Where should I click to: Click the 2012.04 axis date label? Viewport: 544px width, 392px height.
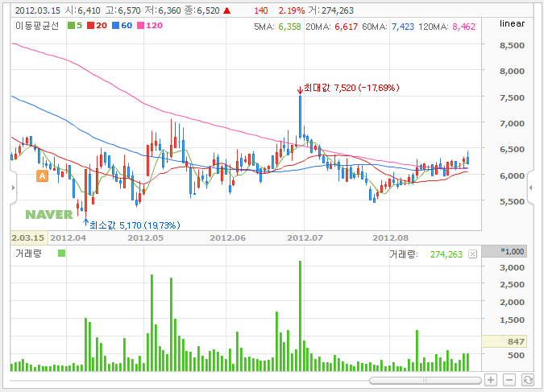[x=68, y=237]
